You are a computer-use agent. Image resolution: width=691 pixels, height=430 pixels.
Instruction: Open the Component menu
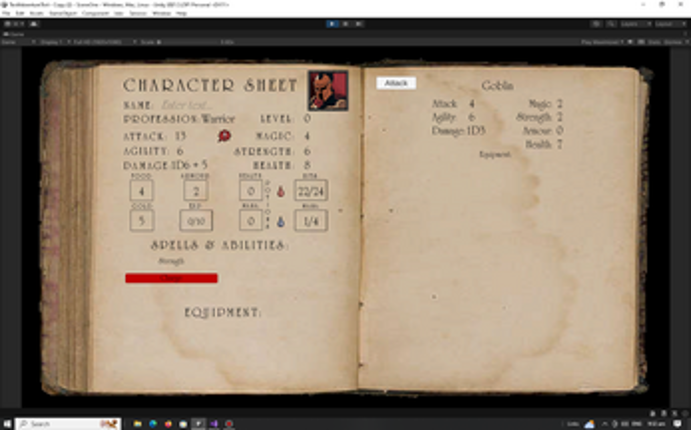tap(95, 13)
